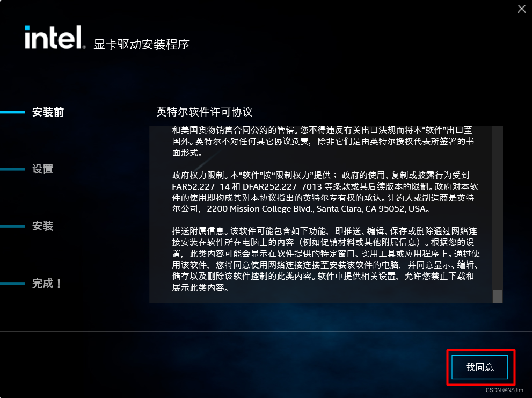The height and width of the screenshot is (398, 532).
Task: Click the 显卡驱动安装程序 title text
Action: 141,44
